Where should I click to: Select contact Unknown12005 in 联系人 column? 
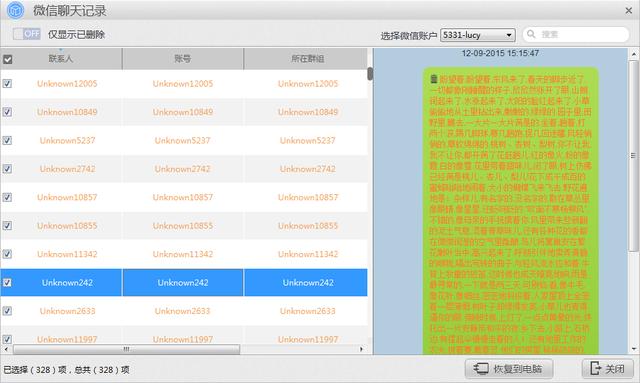[67, 84]
